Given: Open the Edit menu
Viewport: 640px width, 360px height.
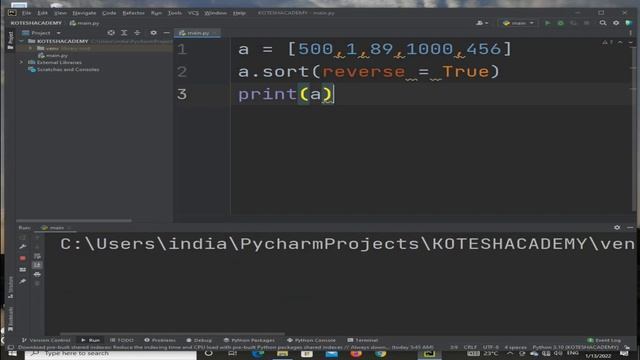Looking at the screenshot, I should pyautogui.click(x=42, y=13).
